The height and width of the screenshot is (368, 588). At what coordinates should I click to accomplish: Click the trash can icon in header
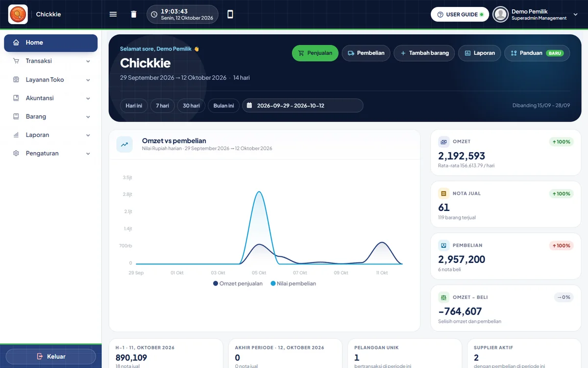134,14
